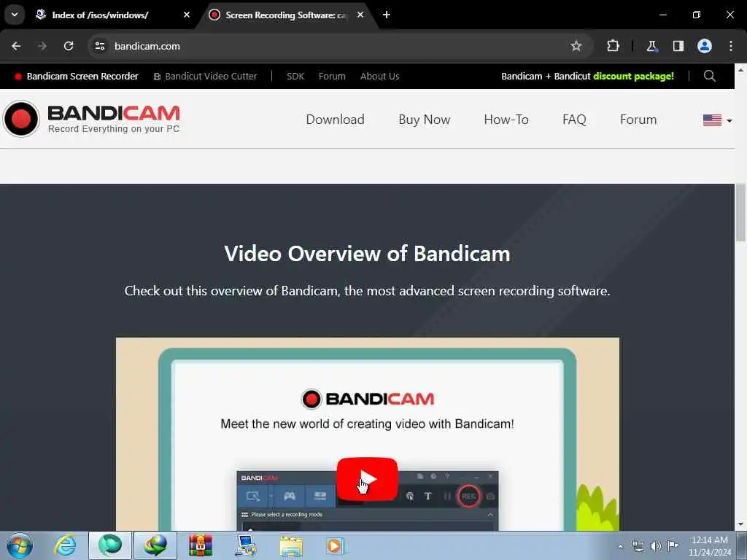Image resolution: width=747 pixels, height=560 pixels.
Task: Open the FAQ page
Action: click(574, 120)
